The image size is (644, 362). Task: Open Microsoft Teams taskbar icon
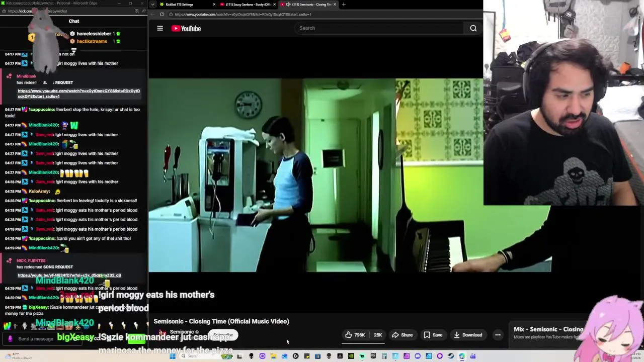[x=473, y=356]
